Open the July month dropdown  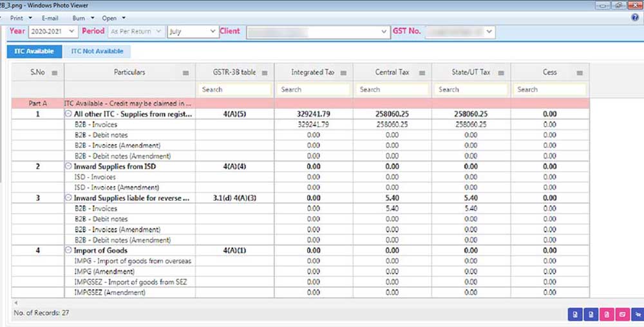pos(213,31)
